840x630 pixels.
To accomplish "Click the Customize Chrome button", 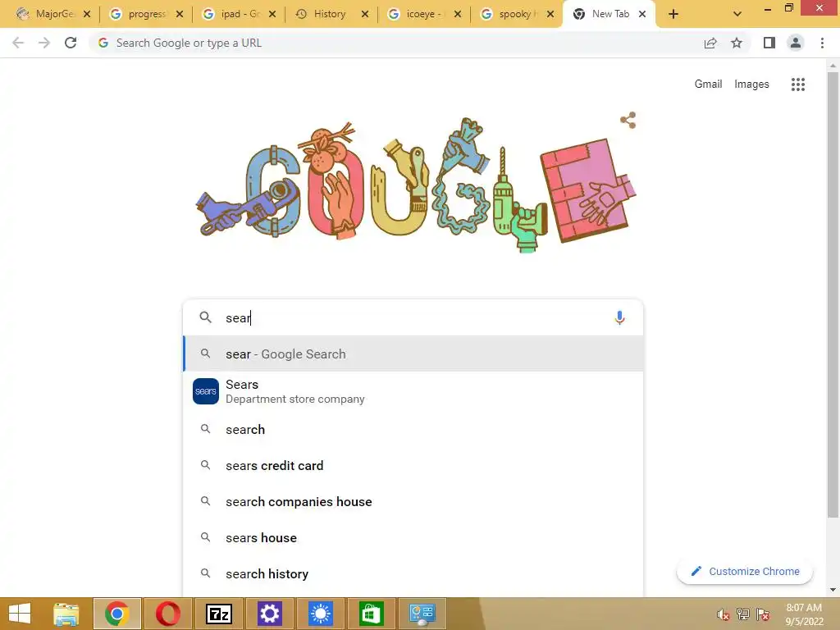I will 745,571.
